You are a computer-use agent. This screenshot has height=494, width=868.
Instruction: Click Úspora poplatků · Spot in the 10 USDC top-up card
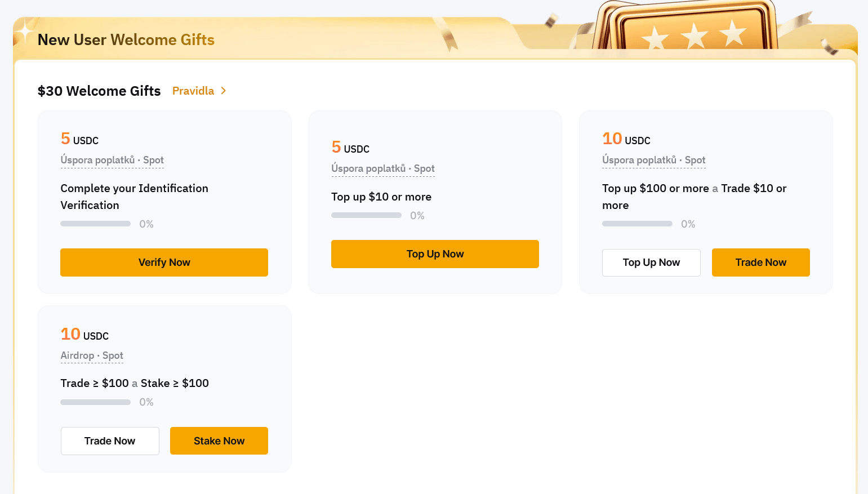pos(653,161)
